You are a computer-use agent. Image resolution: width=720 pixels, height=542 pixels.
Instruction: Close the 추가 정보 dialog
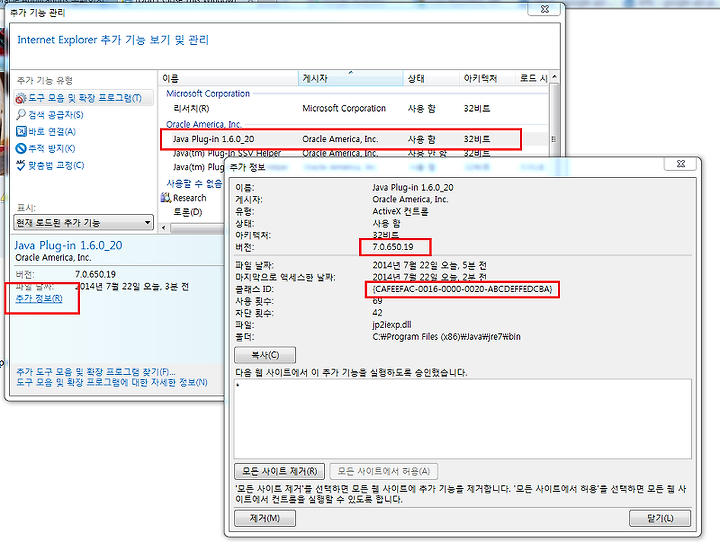(681, 164)
